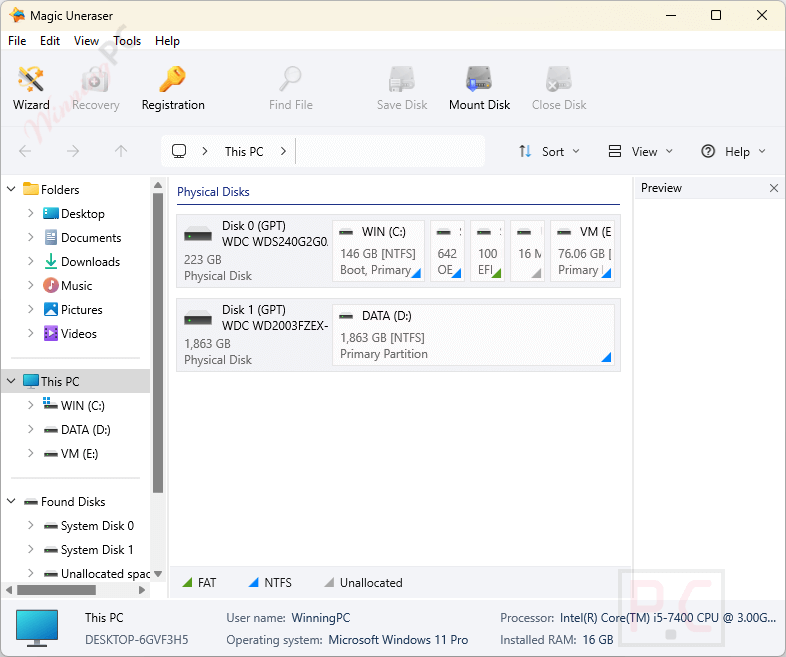Select the Music folder in tree
The width and height of the screenshot is (786, 657).
[x=76, y=286]
